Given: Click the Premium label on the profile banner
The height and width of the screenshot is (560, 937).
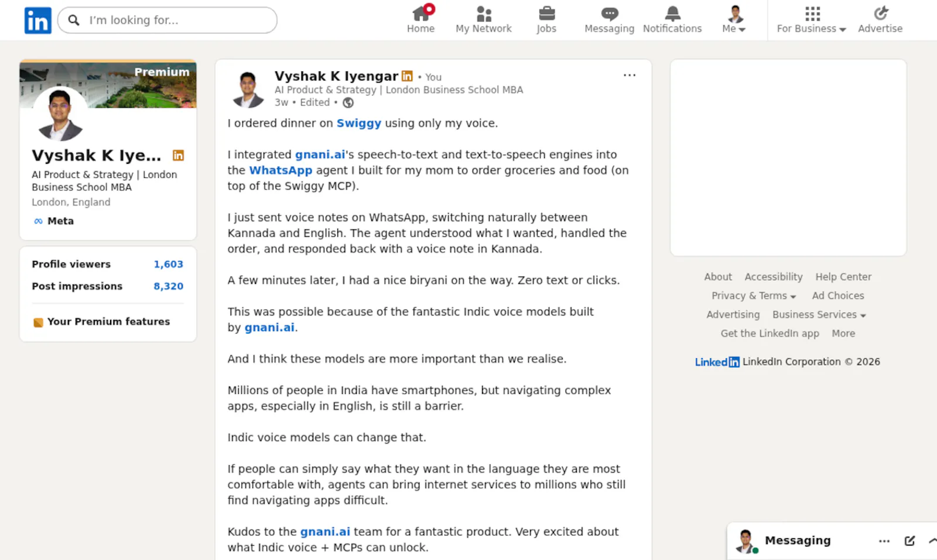Looking at the screenshot, I should tap(162, 72).
